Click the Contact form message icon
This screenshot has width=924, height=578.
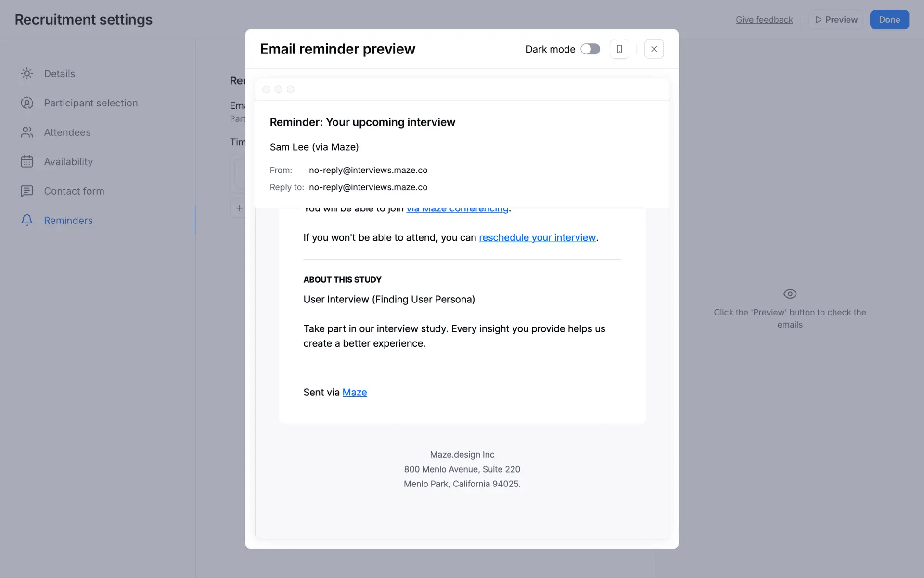pyautogui.click(x=27, y=191)
